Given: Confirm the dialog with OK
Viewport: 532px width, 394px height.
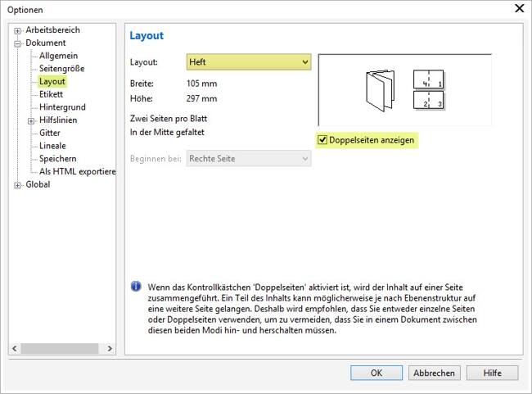Looking at the screenshot, I should [x=376, y=373].
